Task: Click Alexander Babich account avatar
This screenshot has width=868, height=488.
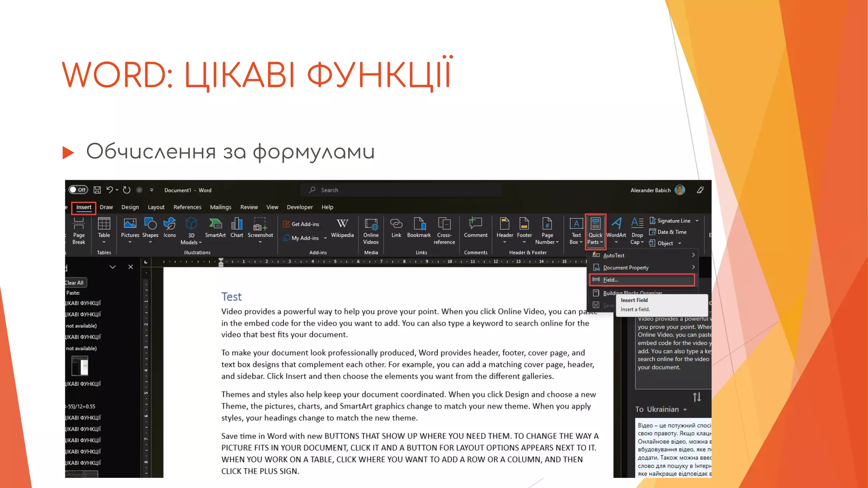Action: tap(680, 190)
